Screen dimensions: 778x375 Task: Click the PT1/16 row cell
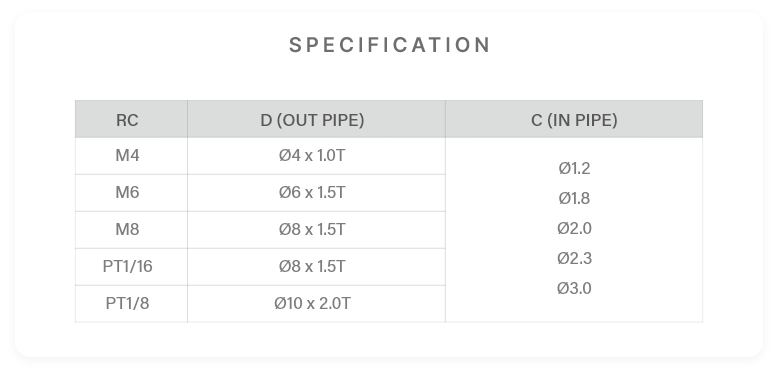point(131,267)
